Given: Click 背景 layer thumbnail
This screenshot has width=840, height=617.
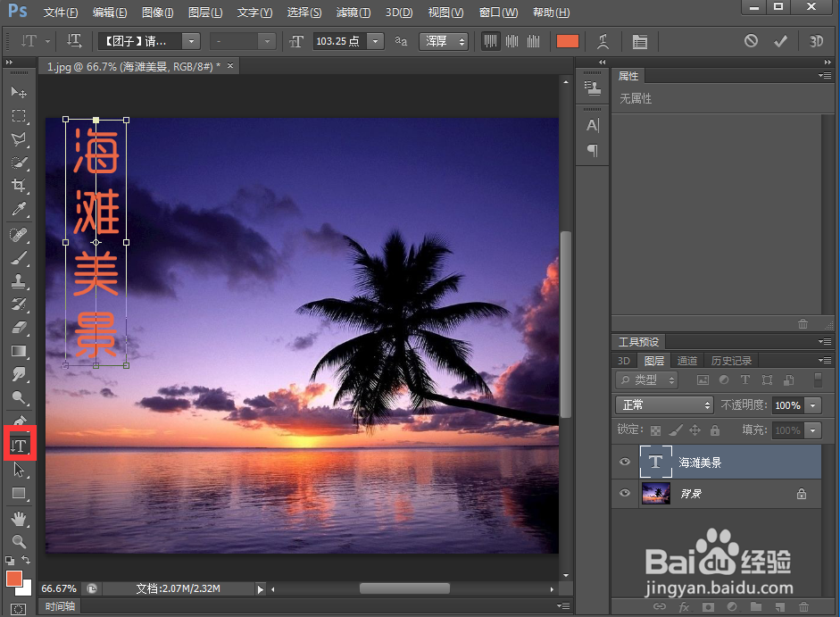Looking at the screenshot, I should (x=656, y=493).
